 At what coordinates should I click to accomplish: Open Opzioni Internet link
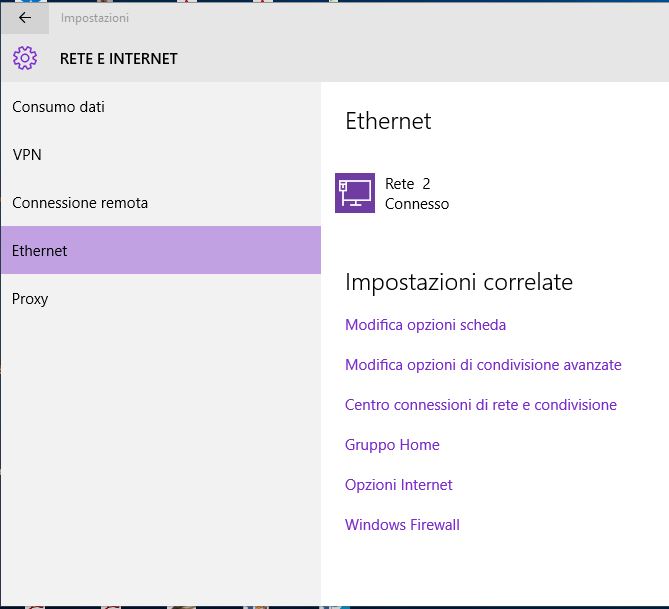398,485
